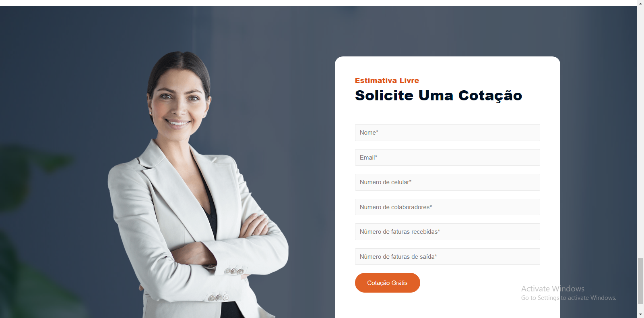Click the scrollbar up arrow
The width and height of the screenshot is (644, 318).
point(640,3)
